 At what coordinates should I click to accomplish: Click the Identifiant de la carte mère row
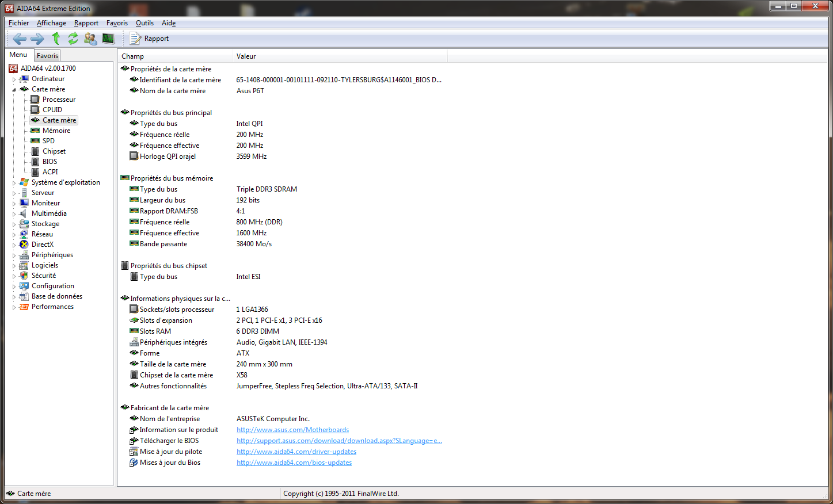click(282, 80)
